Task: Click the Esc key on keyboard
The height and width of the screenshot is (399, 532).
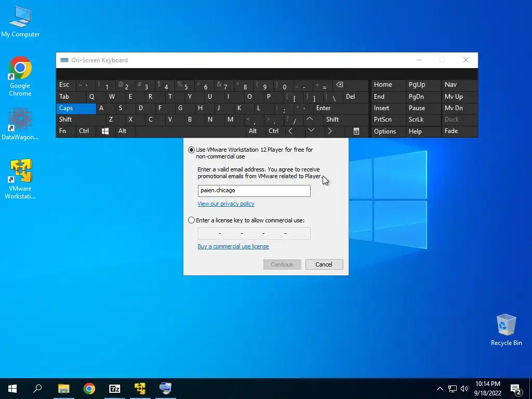Action: (66, 85)
